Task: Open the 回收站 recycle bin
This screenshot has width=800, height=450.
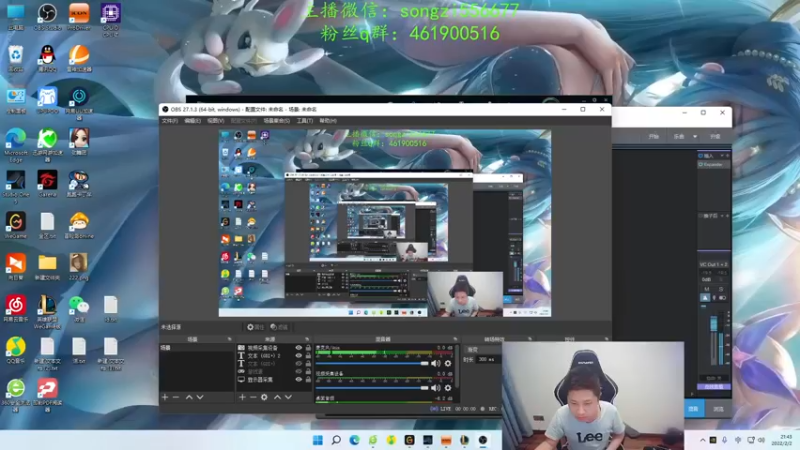Action: pyautogui.click(x=16, y=58)
